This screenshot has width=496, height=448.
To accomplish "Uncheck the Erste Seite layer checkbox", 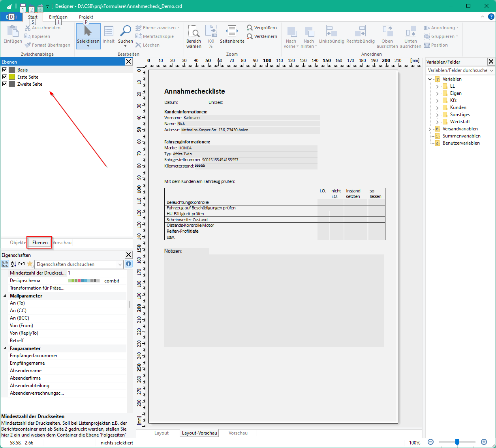I will (x=4, y=77).
